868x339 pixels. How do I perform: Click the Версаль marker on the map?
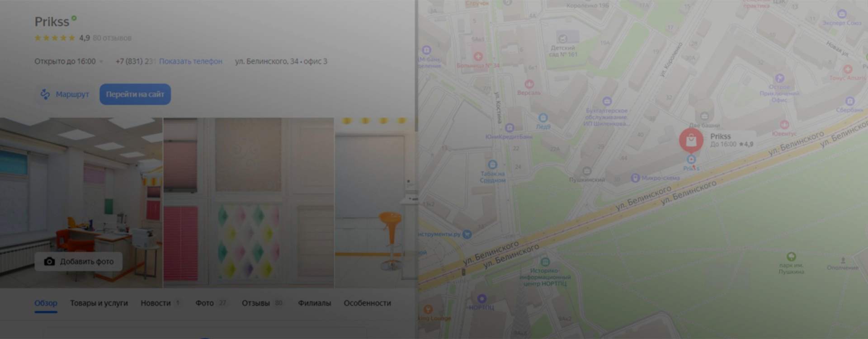(529, 84)
